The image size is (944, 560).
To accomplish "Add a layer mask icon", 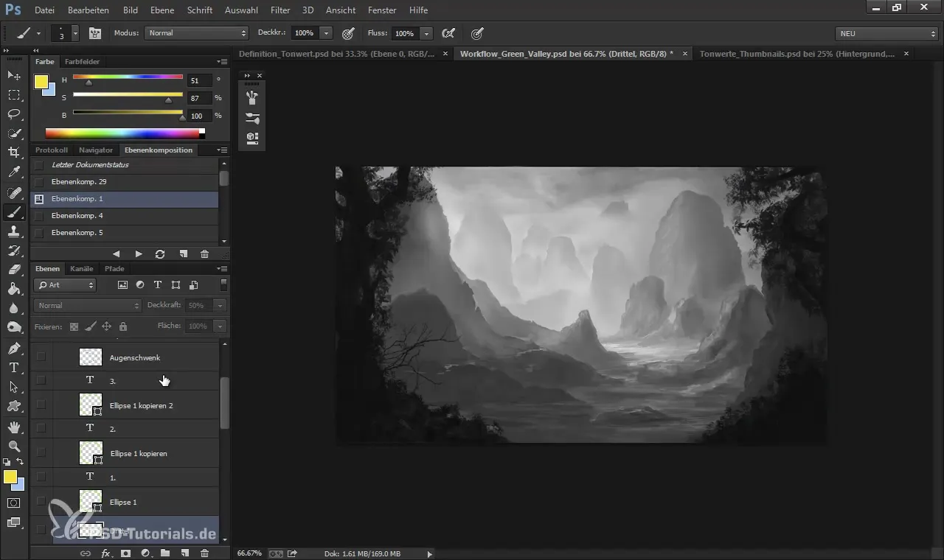I will [125, 553].
